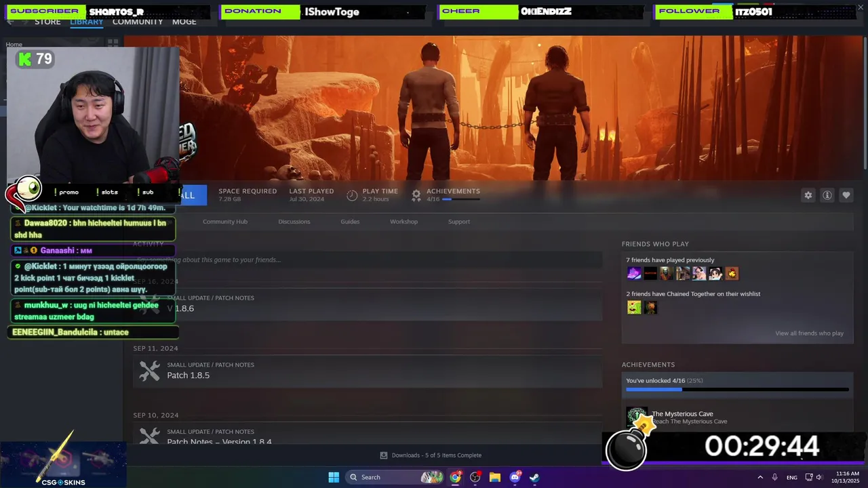Open last friend avatar in played previously
Screen dimensions: 868x488
(732, 274)
